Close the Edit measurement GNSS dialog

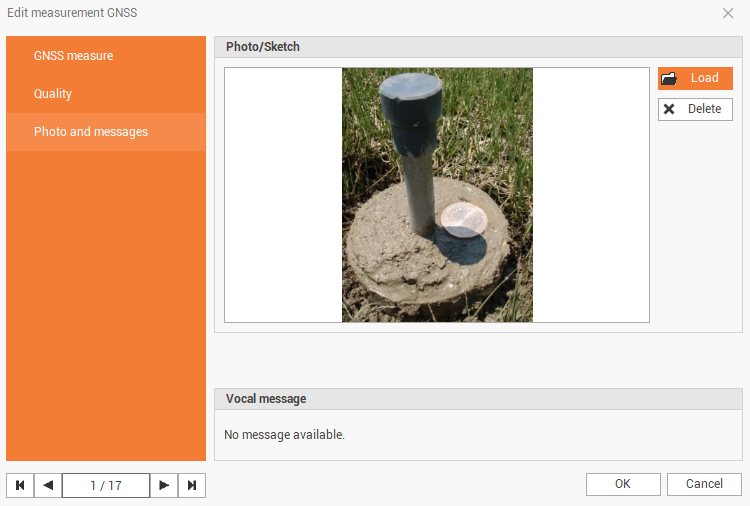[728, 13]
